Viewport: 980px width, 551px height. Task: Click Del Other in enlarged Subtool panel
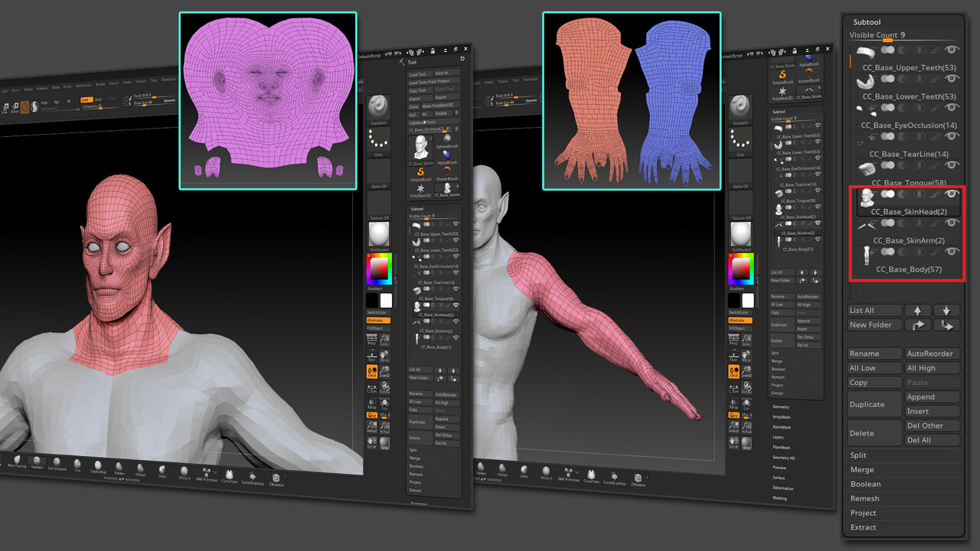click(933, 425)
